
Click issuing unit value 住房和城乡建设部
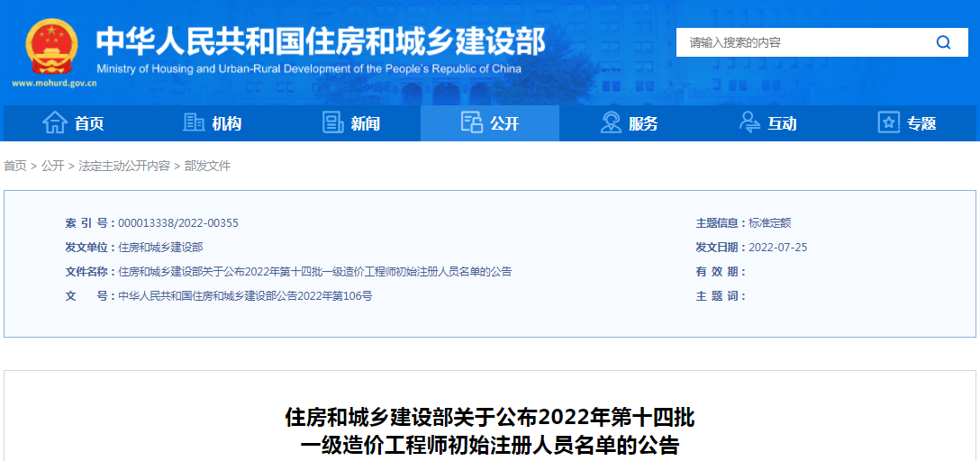(x=160, y=248)
